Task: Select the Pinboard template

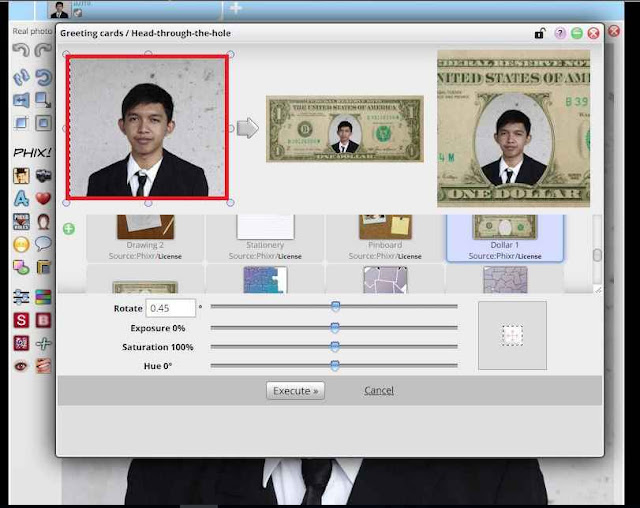Action: pos(385,237)
